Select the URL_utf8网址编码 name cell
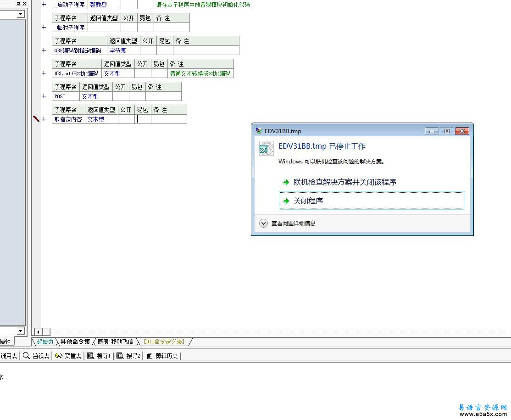Image resolution: width=511 pixels, height=420 pixels. coord(77,73)
